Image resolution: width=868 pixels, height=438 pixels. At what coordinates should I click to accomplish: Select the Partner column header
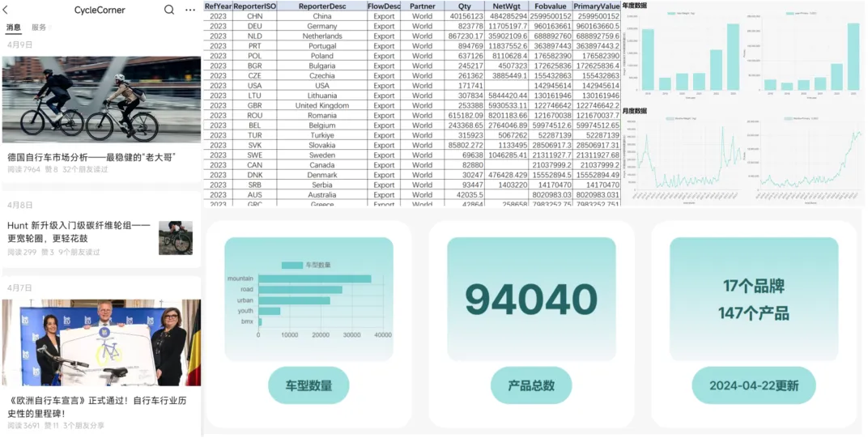[x=423, y=6]
